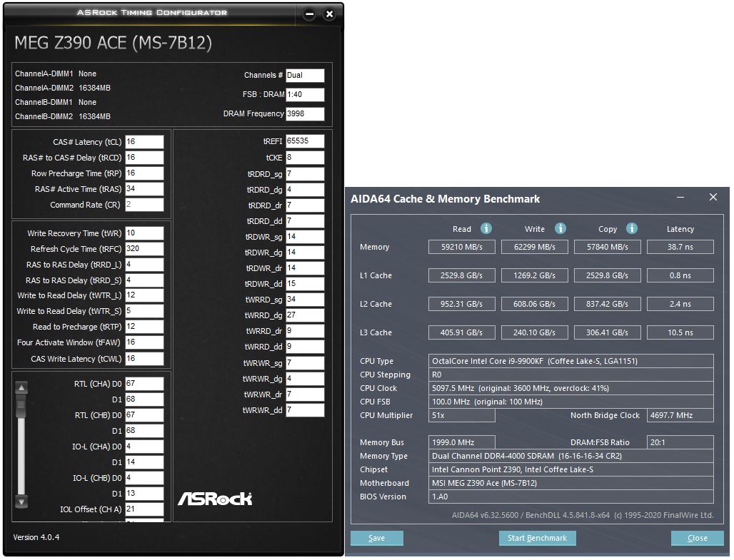Select the DRAM Frequency value field
Image resolution: width=734 pixels, height=560 pixels.
point(306,113)
